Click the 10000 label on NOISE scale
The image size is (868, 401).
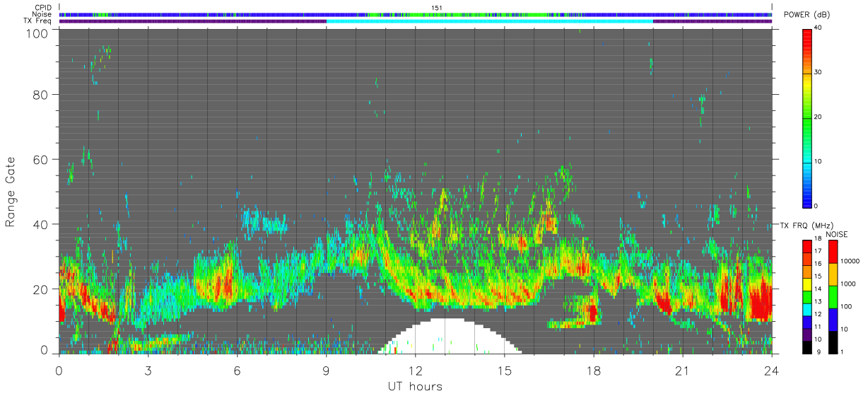[x=851, y=262]
